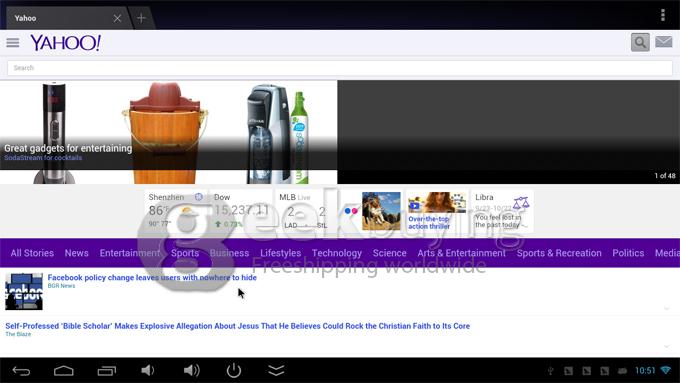Tap the Android back button
The width and height of the screenshot is (680, 383).
click(21, 370)
